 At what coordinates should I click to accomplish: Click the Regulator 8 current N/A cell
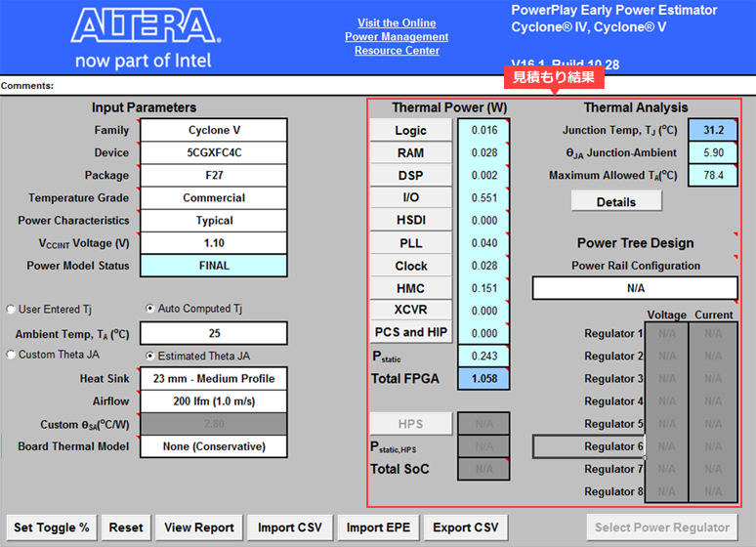pos(713,491)
